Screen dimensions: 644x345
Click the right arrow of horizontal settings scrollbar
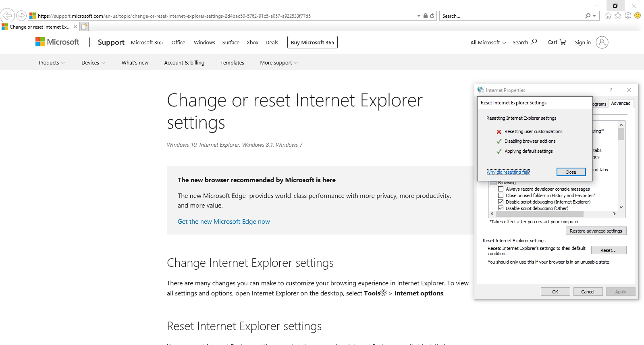click(x=614, y=214)
